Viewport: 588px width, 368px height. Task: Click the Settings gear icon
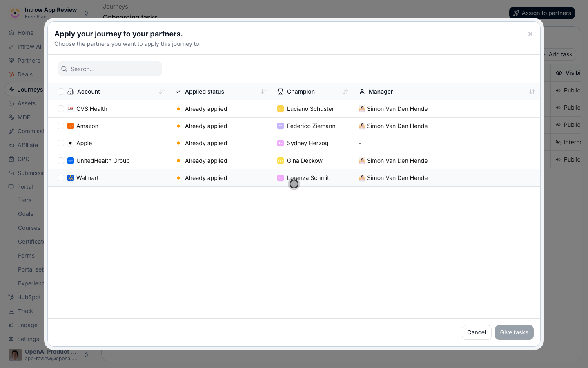pos(11,339)
